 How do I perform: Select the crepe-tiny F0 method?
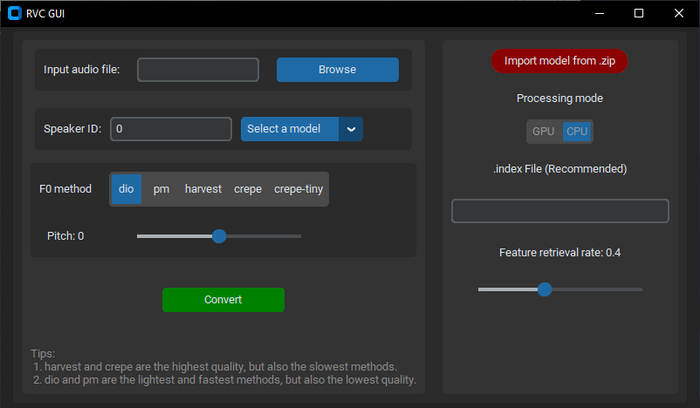[x=298, y=189]
